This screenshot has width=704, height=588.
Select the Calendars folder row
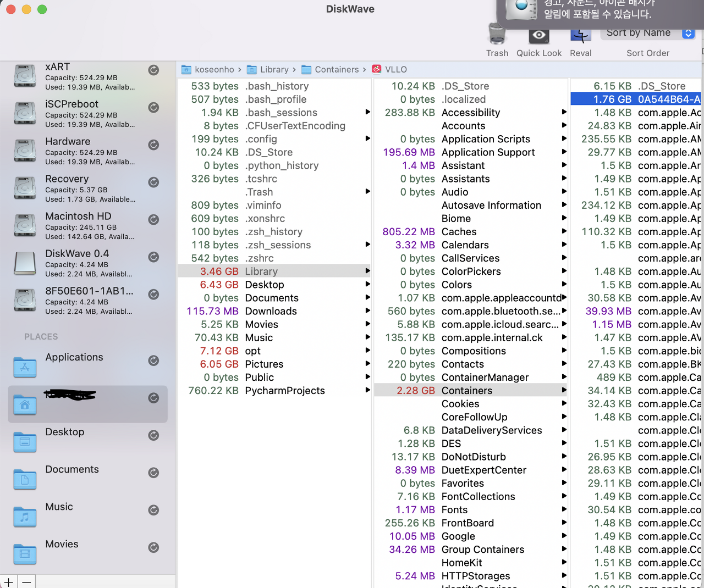[471, 245]
